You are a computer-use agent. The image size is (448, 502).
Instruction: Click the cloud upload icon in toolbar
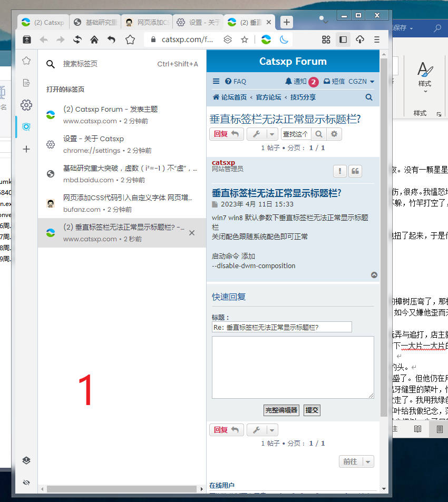(360, 40)
